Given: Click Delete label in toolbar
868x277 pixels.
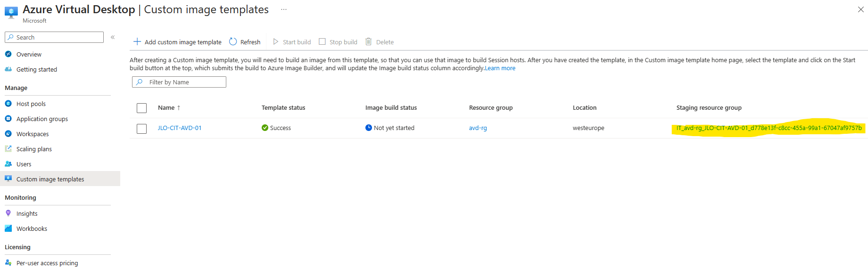Looking at the screenshot, I should pos(385,42).
